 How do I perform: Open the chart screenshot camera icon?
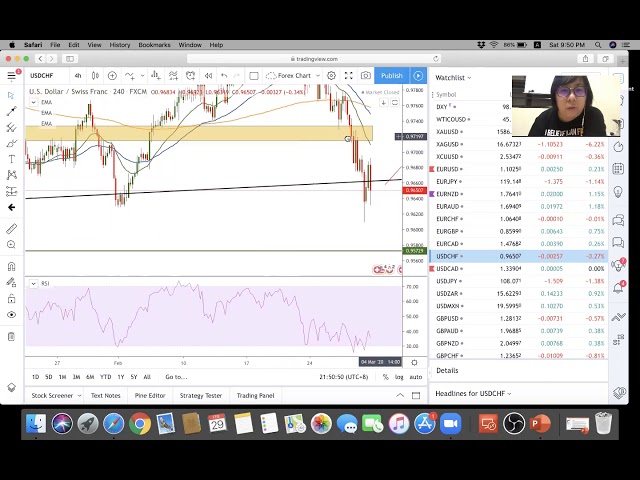(366, 76)
